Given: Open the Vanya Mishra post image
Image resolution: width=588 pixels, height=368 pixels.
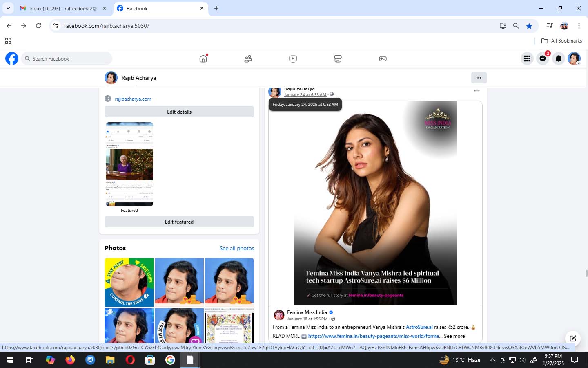Looking at the screenshot, I should coord(376,203).
